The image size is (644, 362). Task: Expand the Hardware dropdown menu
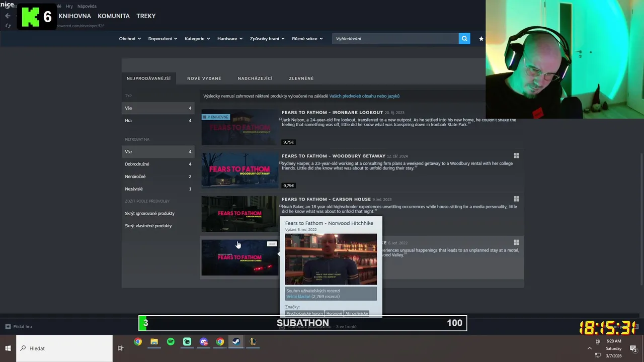230,39
